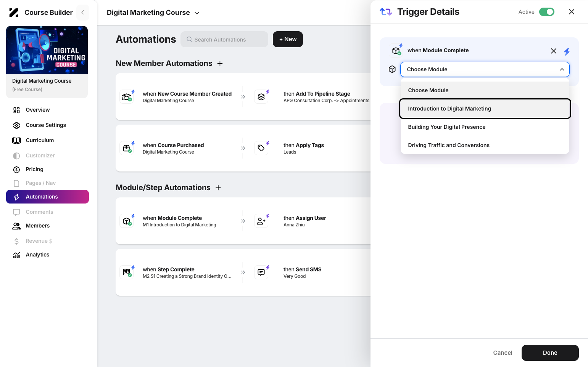
Task: Click the Members people icon
Action: 16,226
